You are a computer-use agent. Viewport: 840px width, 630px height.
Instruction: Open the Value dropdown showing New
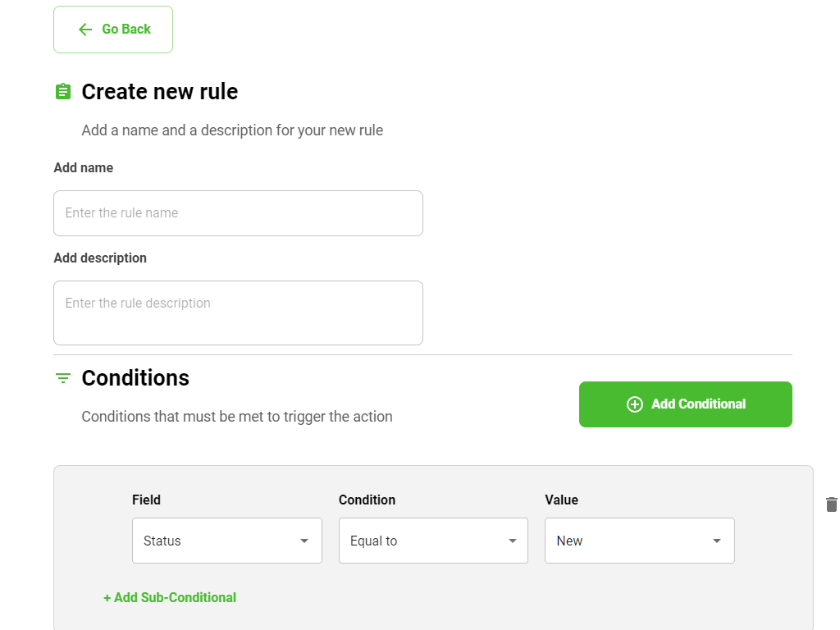[639, 541]
